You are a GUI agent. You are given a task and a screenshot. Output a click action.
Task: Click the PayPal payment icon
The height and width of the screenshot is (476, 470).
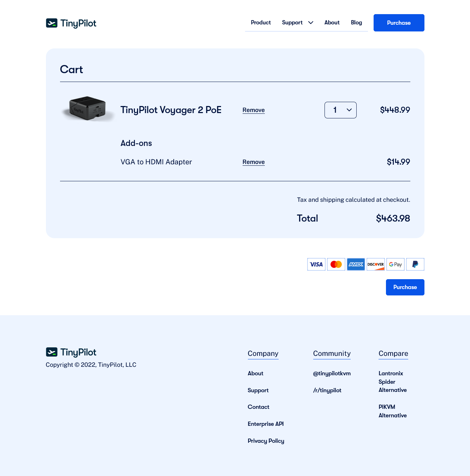[415, 264]
